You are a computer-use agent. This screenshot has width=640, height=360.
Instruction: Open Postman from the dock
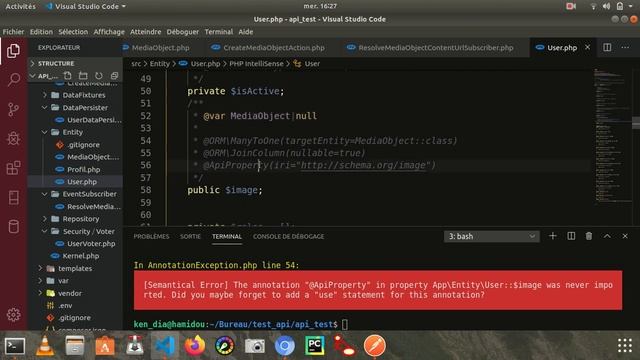[375, 346]
